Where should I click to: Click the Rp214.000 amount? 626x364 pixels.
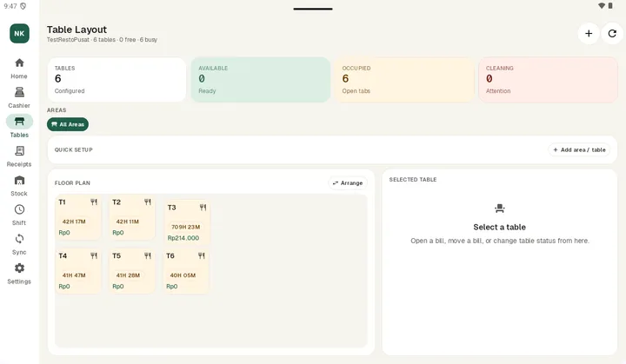183,238
